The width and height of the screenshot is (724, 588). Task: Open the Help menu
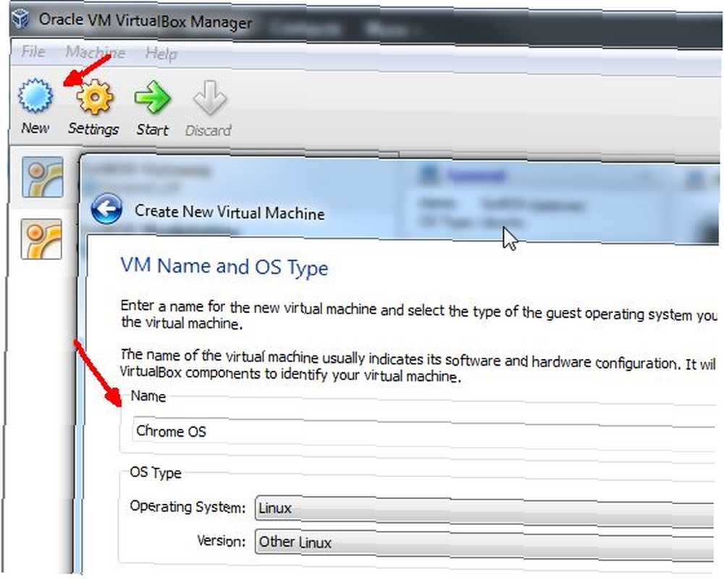pos(161,54)
